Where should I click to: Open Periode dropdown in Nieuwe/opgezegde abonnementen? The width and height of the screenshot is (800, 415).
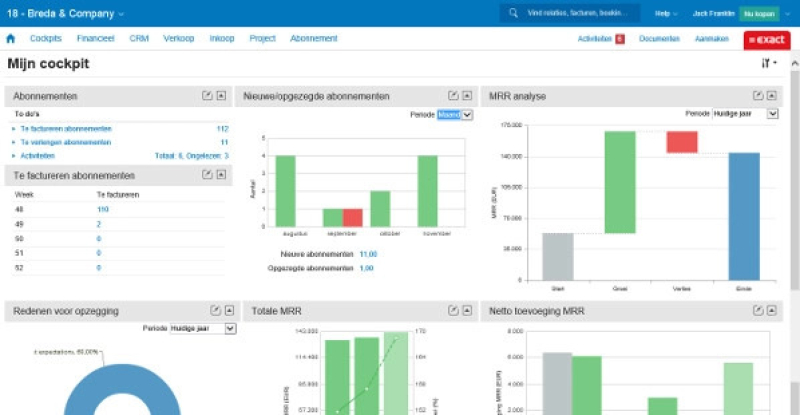(x=455, y=115)
